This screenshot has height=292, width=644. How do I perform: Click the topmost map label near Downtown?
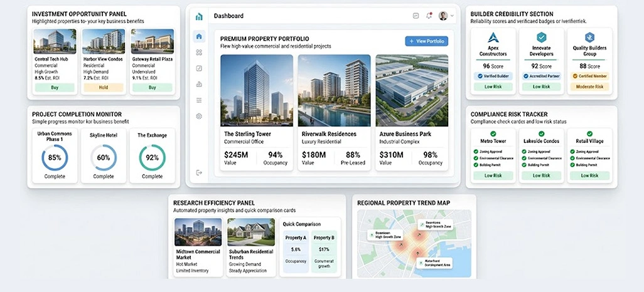point(436,224)
